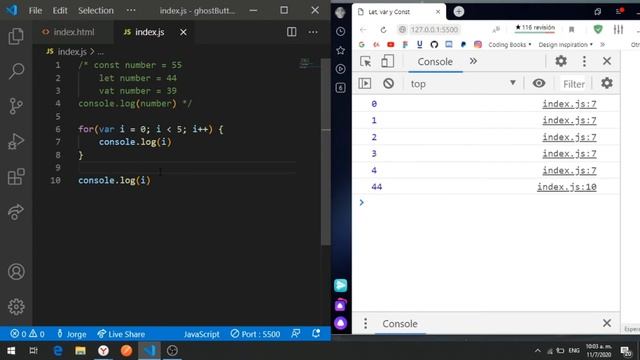Screen dimensions: 640x360
Task: Open browser sidebar history clock icon
Action: pos(340,31)
